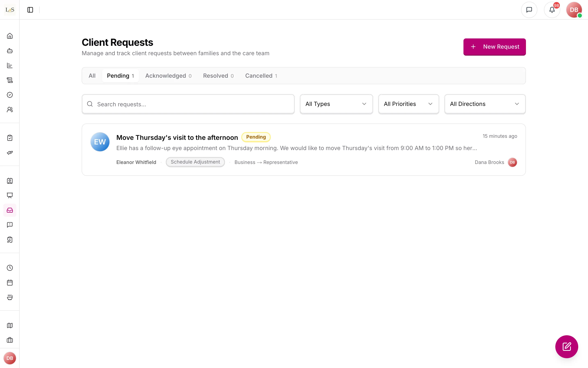Viewport: 588px width, 368px height.
Task: Click the EW client avatar
Action: click(100, 142)
